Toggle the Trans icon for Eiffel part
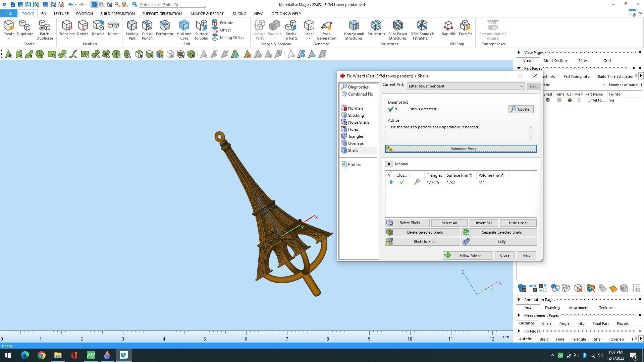 coord(559,100)
